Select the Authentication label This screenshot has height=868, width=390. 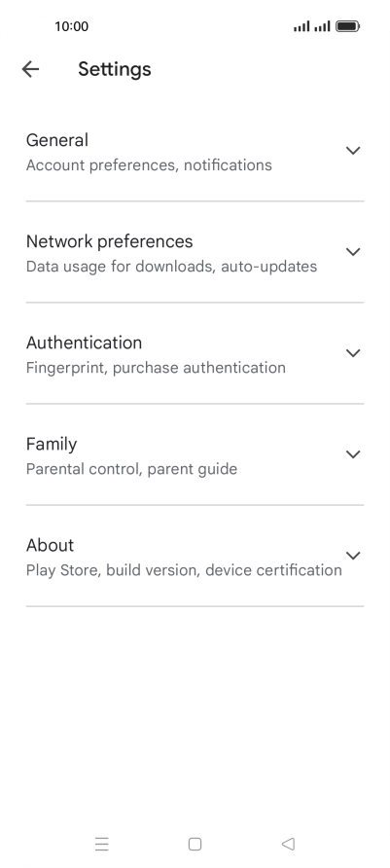point(84,343)
